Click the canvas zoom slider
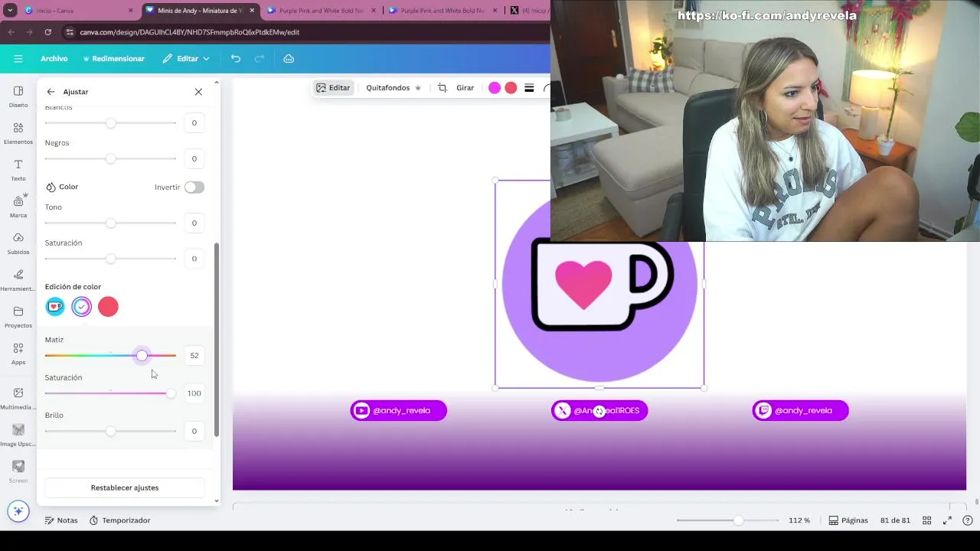 727,520
